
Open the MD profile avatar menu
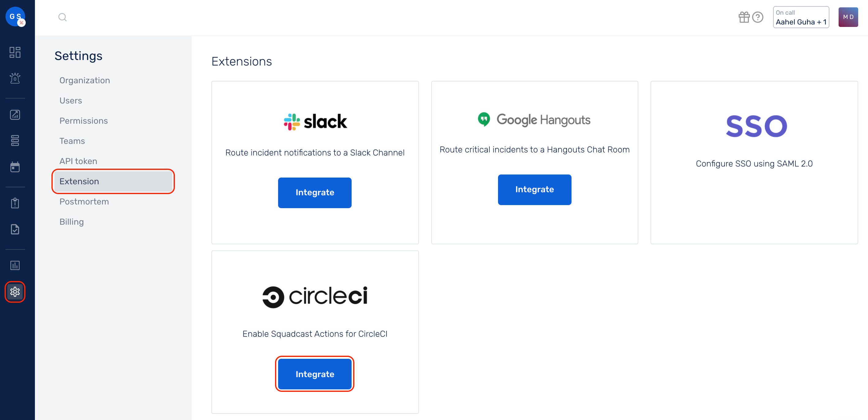tap(848, 17)
